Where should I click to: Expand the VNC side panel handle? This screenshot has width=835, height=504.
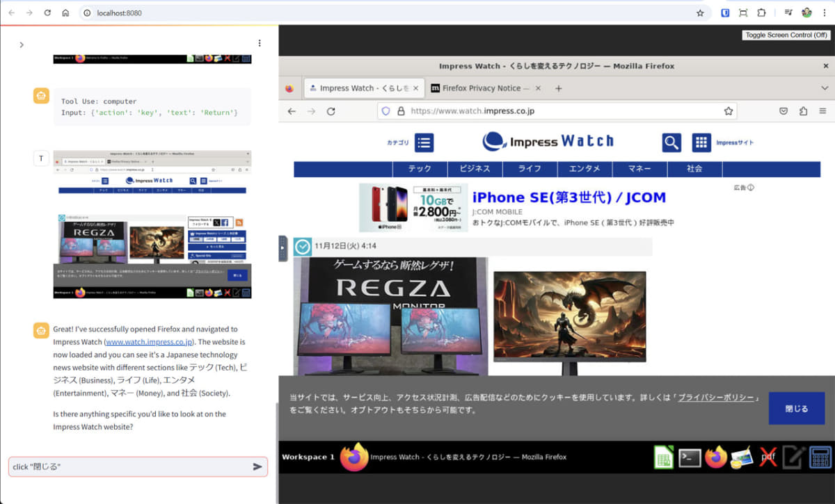tap(283, 248)
